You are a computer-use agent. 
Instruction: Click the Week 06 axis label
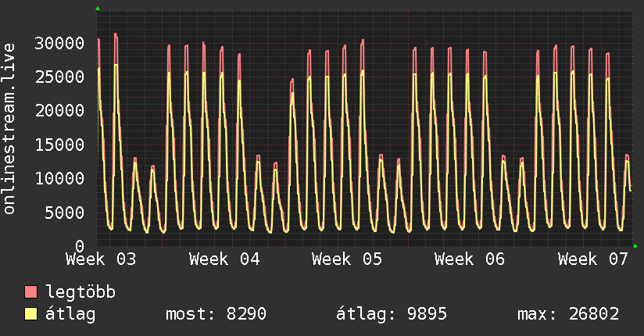pos(470,259)
